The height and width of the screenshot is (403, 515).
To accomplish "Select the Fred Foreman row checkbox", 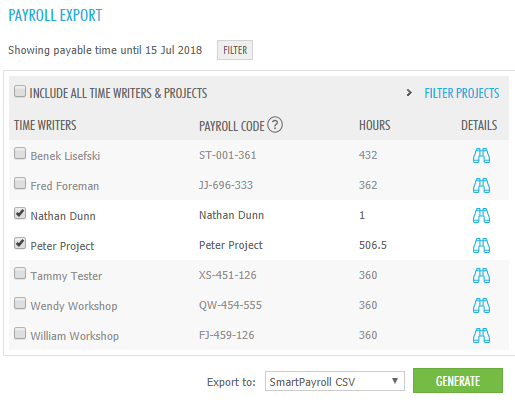I will click(20, 183).
